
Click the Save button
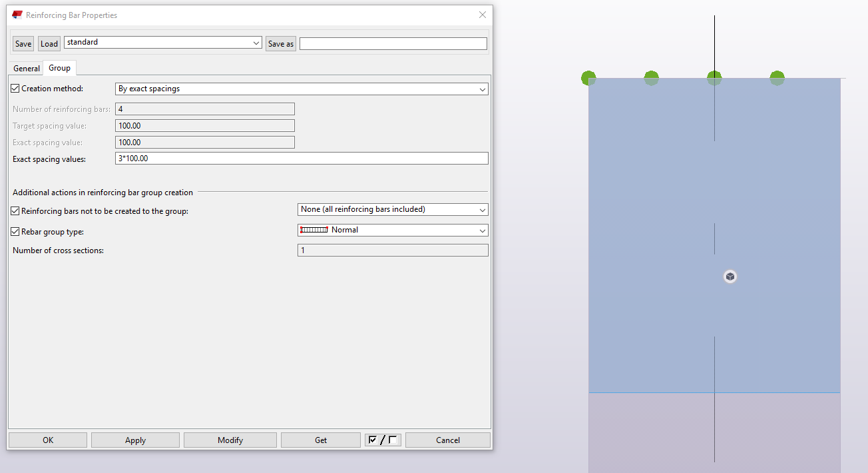[23, 44]
